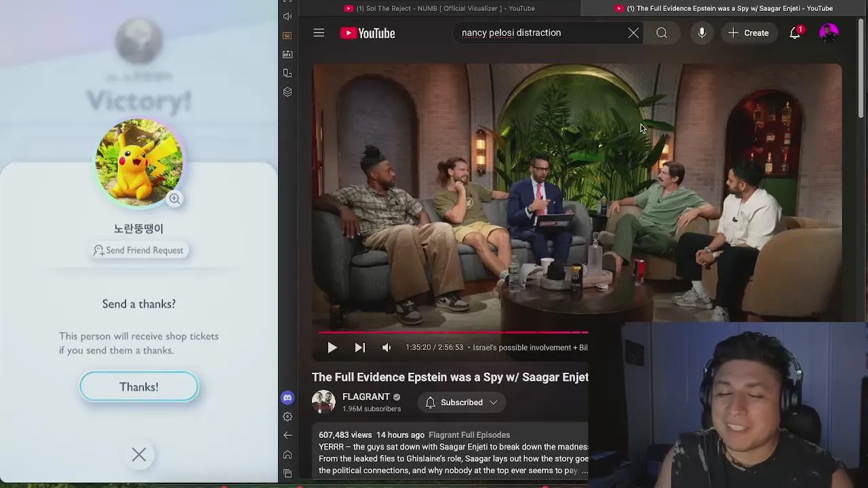868x488 pixels.
Task: Expand the Subscribed dropdown chevron
Action: (494, 403)
